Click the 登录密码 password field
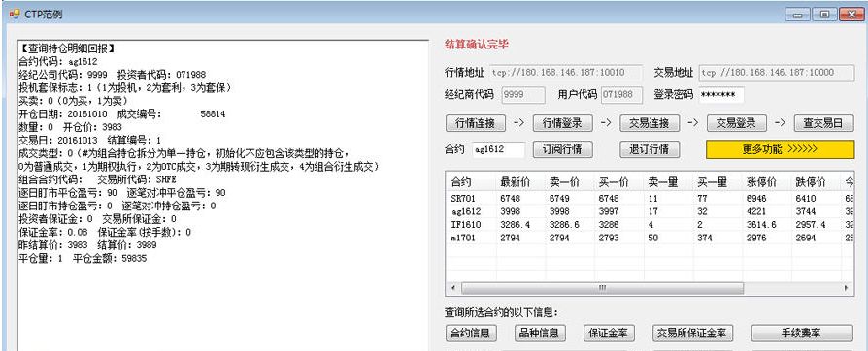Screen dimensions: 868x351 [x=721, y=95]
